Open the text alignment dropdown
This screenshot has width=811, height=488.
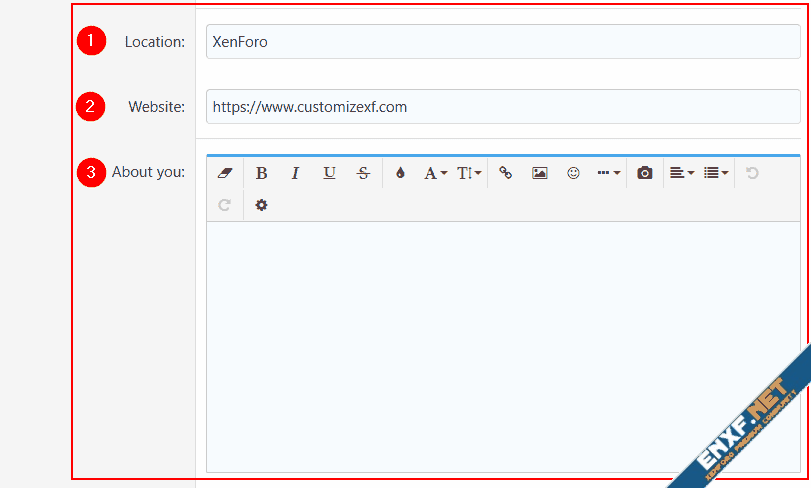pyautogui.click(x=682, y=173)
